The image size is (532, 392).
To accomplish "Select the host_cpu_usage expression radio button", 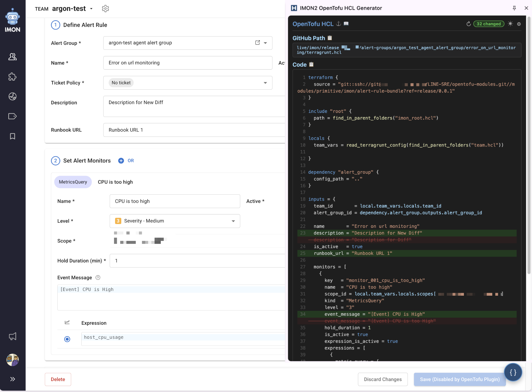I will tap(67, 339).
